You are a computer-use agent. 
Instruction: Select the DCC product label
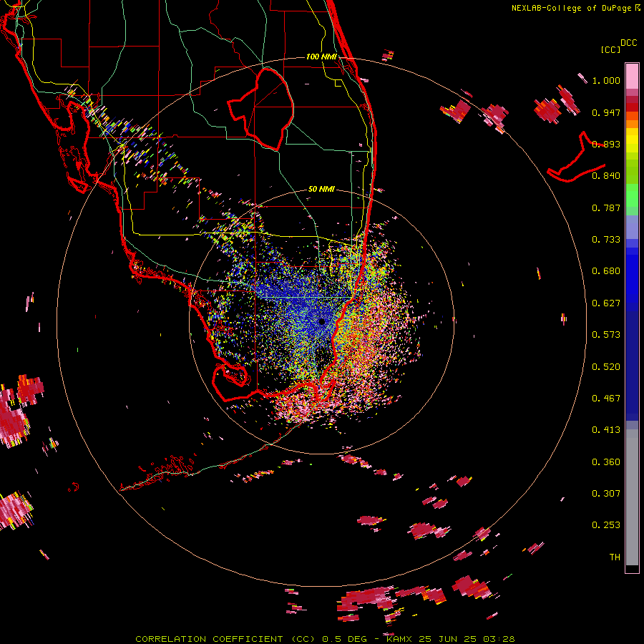point(628,43)
